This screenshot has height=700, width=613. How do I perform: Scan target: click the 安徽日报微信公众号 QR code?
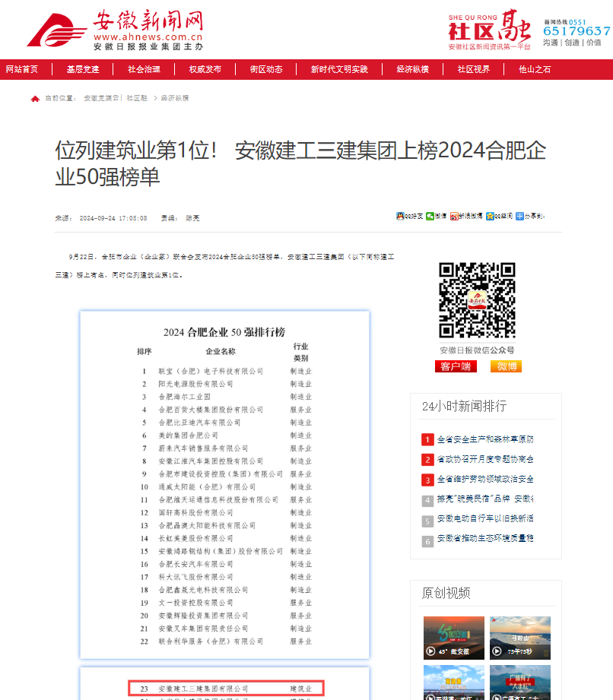pos(478,299)
